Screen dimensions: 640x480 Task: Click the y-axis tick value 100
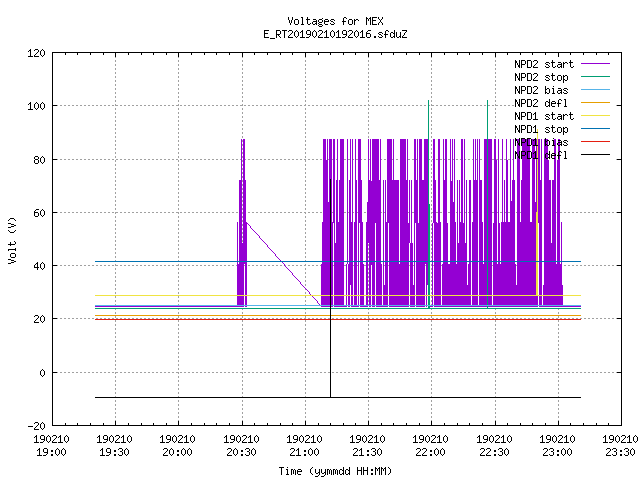pos(36,106)
